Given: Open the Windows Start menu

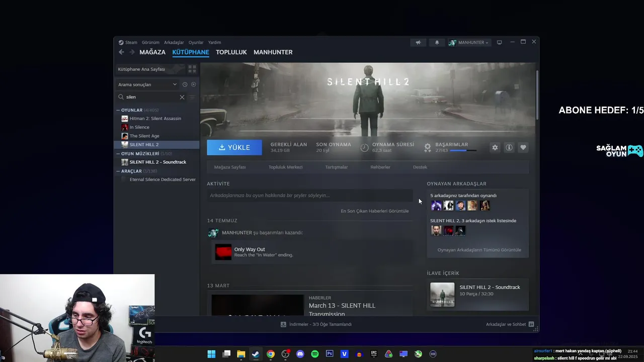Looking at the screenshot, I should tap(211, 354).
